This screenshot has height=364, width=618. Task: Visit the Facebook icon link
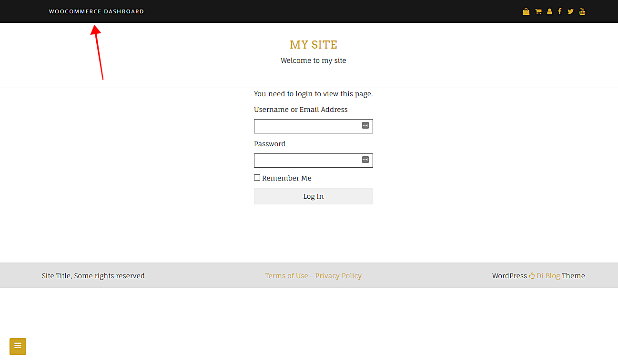pos(559,11)
